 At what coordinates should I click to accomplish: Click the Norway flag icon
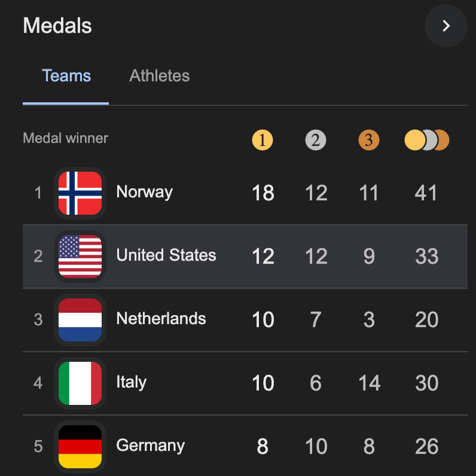(80, 193)
